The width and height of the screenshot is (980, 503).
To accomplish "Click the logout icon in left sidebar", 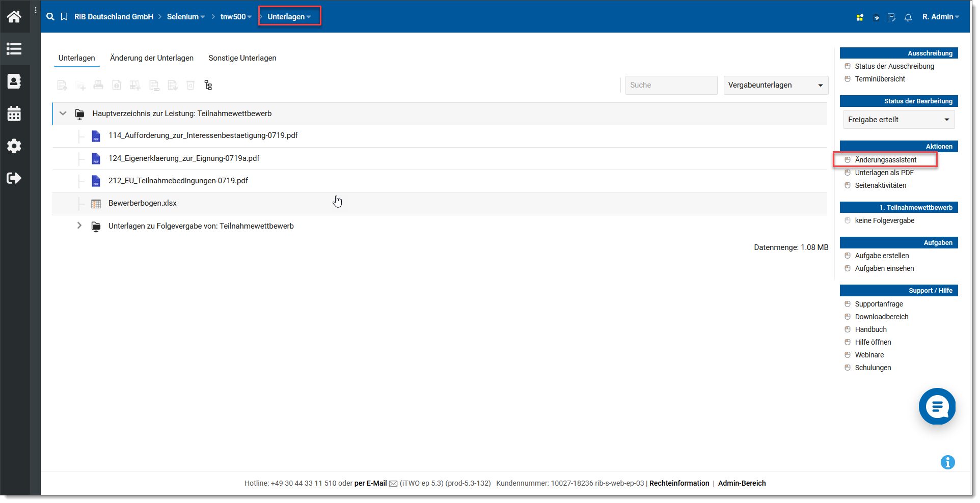I will (x=14, y=178).
